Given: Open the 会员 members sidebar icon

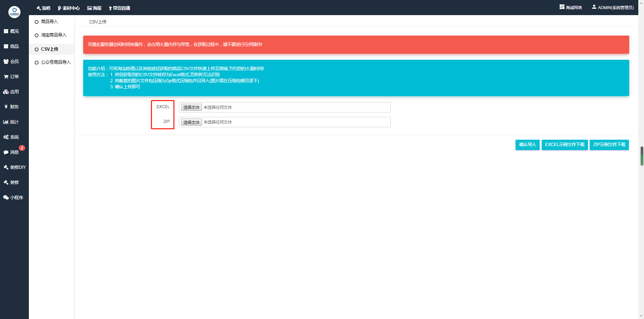Looking at the screenshot, I should [x=6, y=61].
